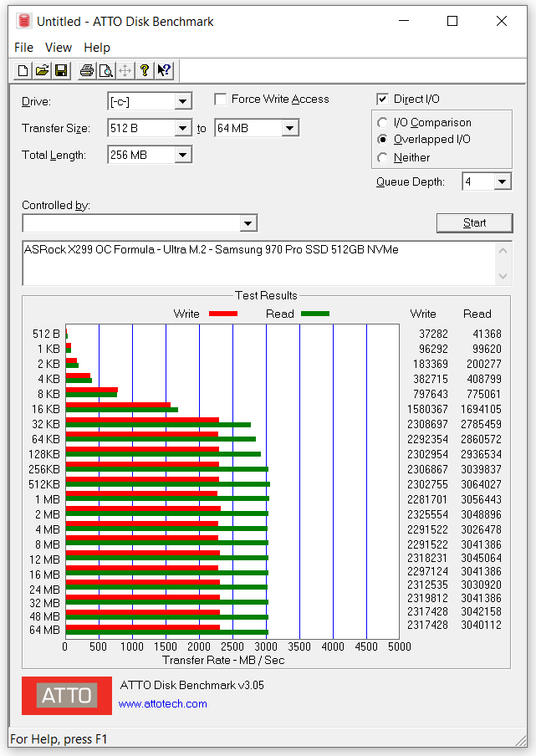Click the red Write legend swatch

coord(223,314)
